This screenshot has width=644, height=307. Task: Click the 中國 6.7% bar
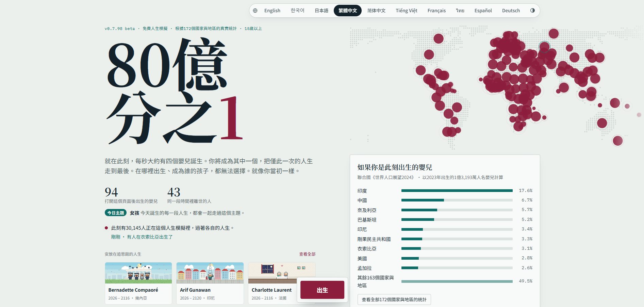(x=457, y=200)
